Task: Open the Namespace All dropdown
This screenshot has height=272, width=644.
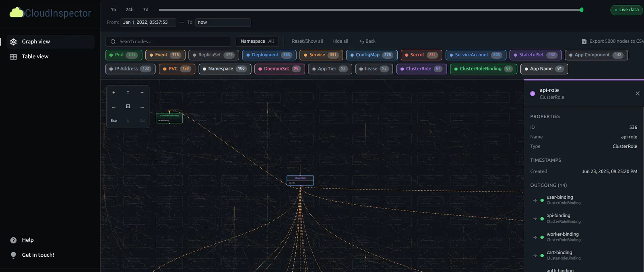Action: [257, 41]
